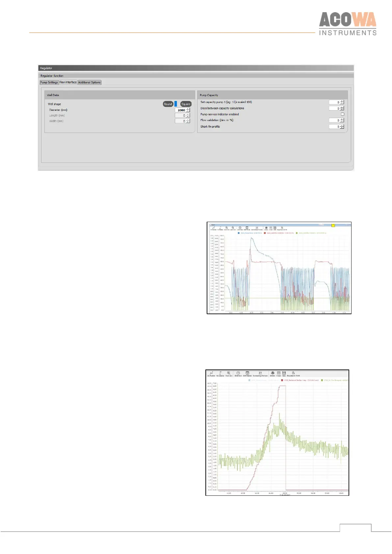The width and height of the screenshot is (392, 554).
Task: Click the Set capacity pump 1 spinner arrows
Action: 342,102
